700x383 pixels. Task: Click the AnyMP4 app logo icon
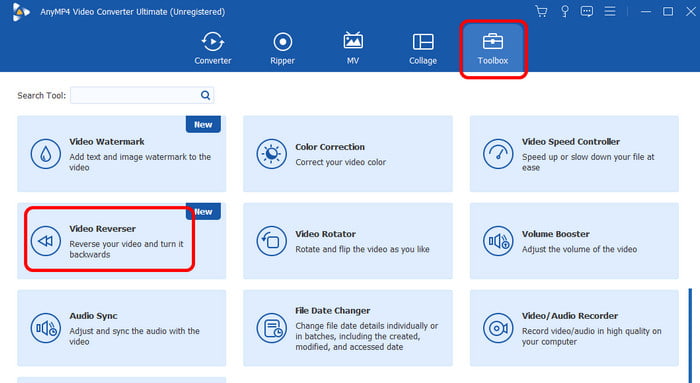21,12
